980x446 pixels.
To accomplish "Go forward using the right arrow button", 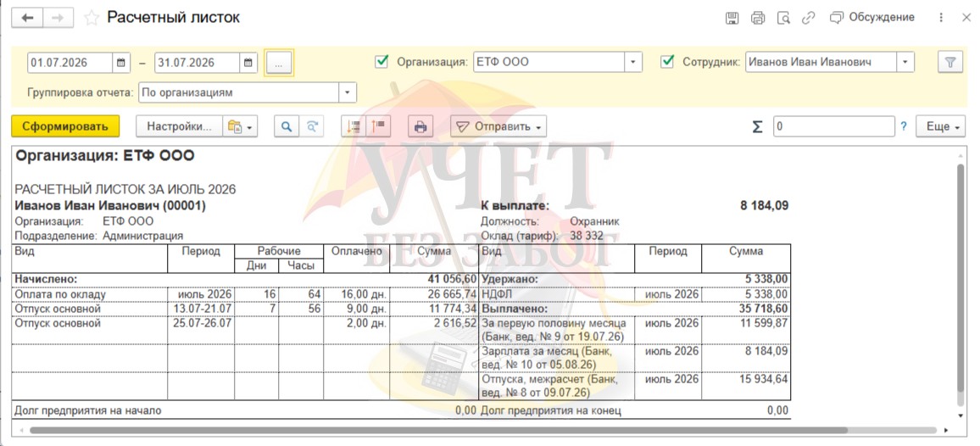I will [x=58, y=18].
